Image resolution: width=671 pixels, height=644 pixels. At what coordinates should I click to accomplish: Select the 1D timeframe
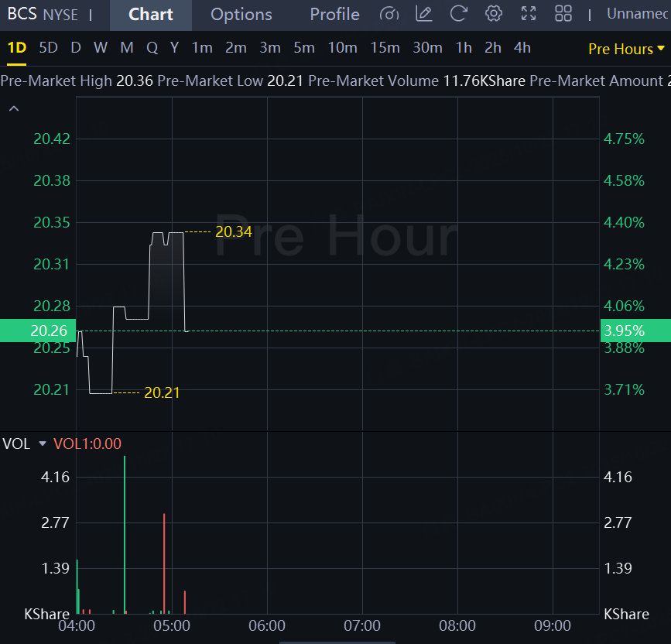[x=17, y=47]
